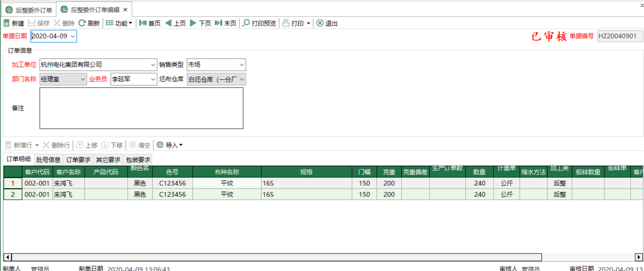Go to next record with 下页
The width and height of the screenshot is (644, 271).
(200, 23)
